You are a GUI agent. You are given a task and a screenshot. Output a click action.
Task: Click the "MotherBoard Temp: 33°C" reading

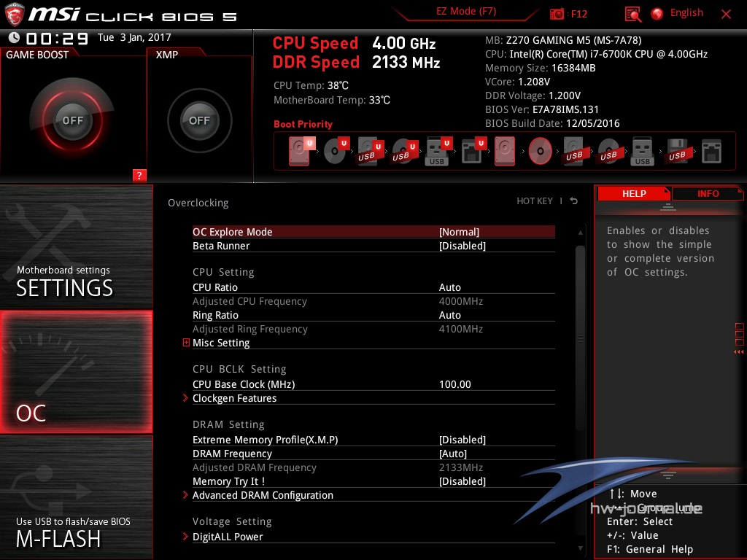click(x=332, y=100)
